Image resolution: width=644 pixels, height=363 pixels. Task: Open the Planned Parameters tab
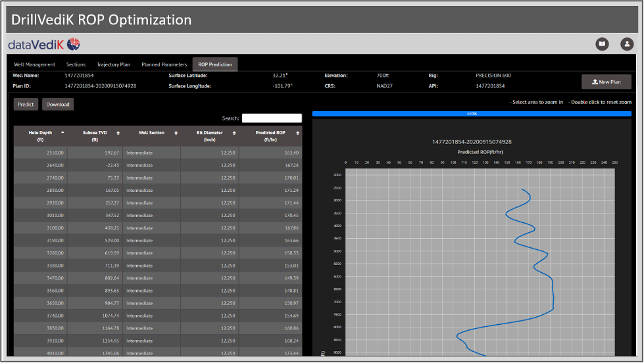pos(164,64)
